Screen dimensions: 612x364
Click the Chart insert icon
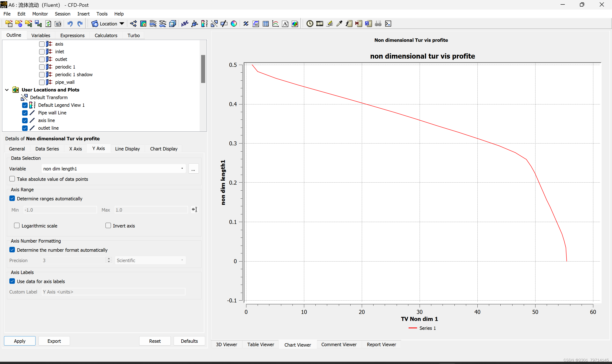pyautogui.click(x=275, y=24)
